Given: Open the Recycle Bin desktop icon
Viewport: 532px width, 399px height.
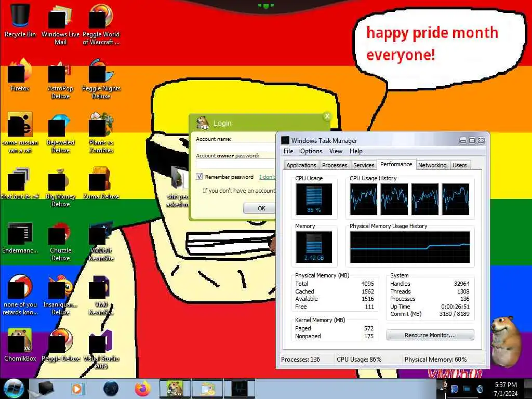Looking at the screenshot, I should pyautogui.click(x=20, y=20).
